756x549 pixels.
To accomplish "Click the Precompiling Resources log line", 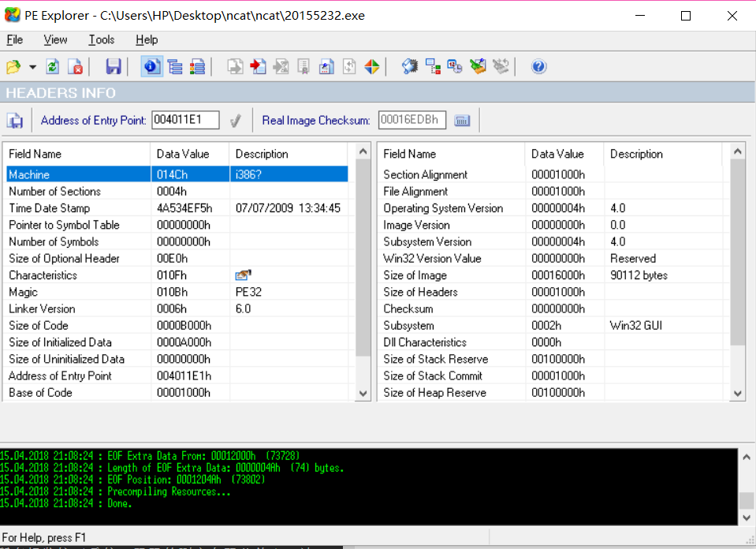I will tap(115, 491).
